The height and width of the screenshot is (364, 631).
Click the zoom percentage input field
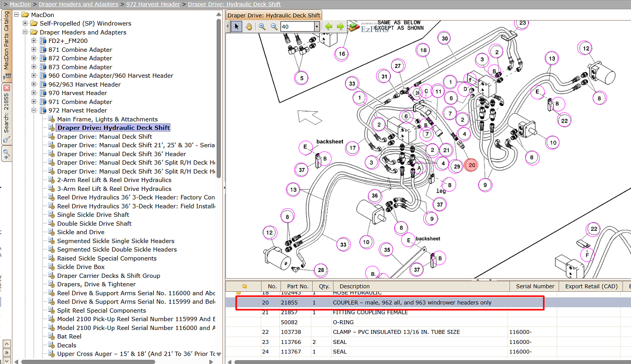[x=297, y=26]
